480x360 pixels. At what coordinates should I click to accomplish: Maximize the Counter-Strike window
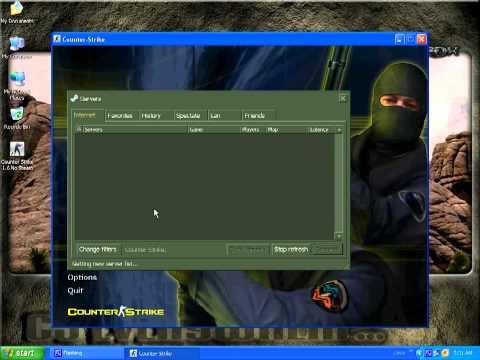click(x=411, y=39)
